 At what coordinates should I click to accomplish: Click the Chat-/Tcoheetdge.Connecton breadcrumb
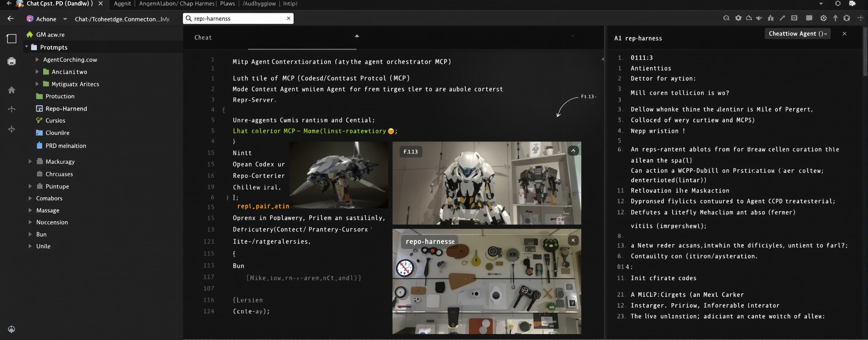(x=122, y=19)
